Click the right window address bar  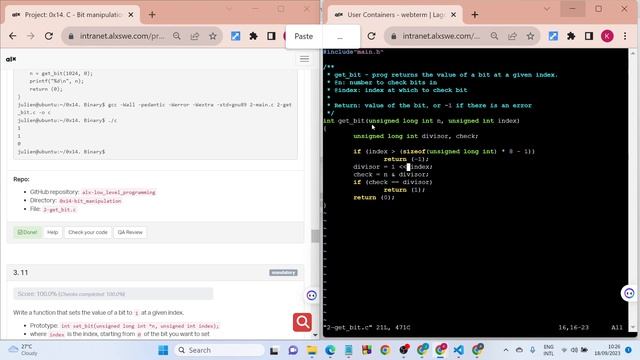[441, 36]
